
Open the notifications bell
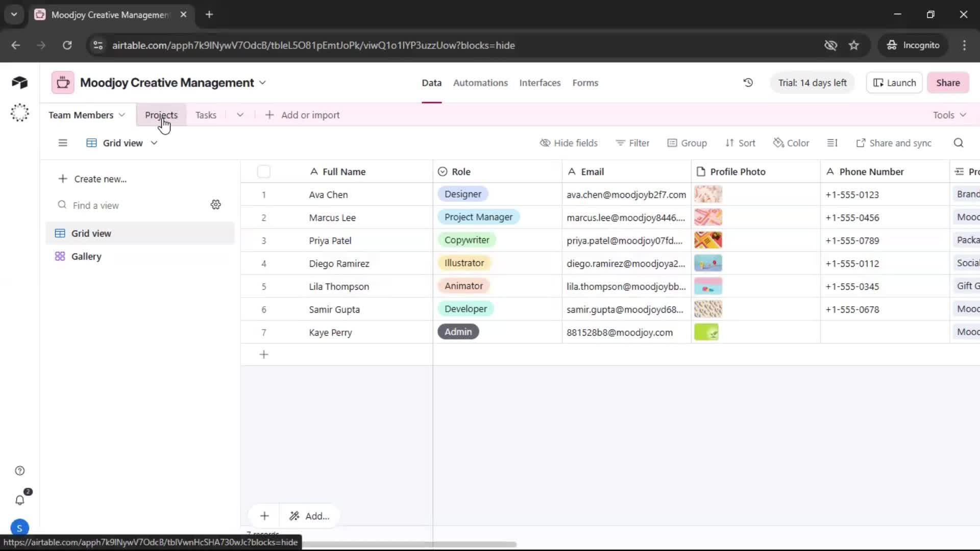19,500
